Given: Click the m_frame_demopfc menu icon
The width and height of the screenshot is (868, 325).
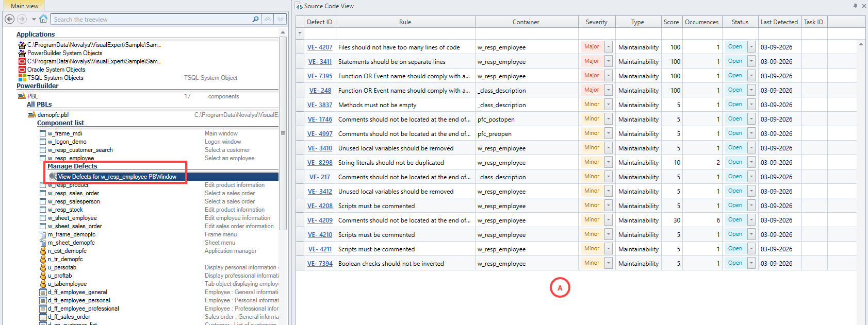Looking at the screenshot, I should pos(43,234).
